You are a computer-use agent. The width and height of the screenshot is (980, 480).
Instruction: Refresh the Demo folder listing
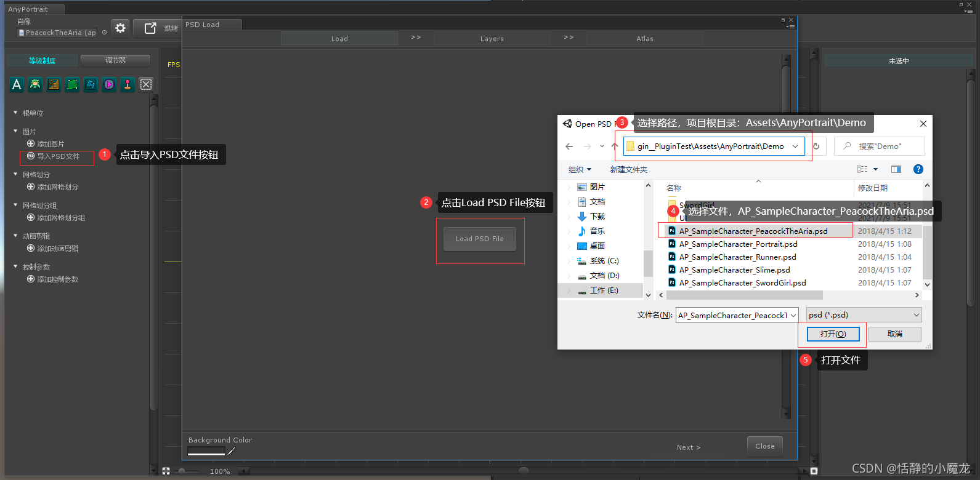point(816,146)
